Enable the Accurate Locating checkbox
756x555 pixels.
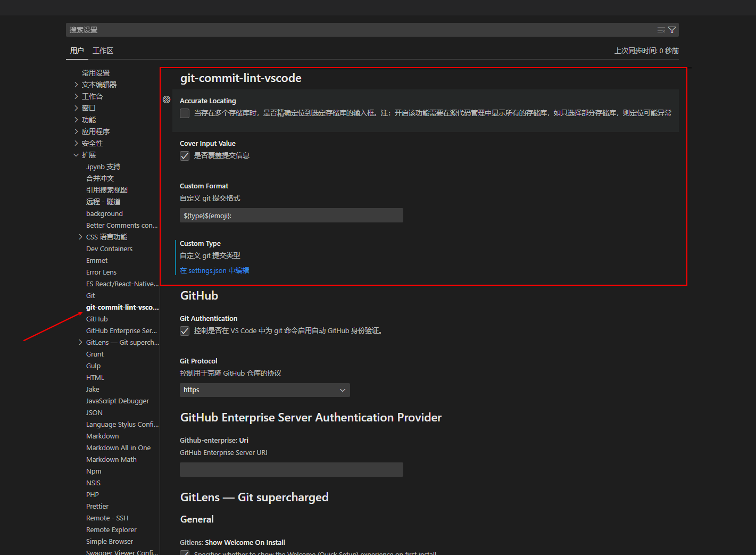click(185, 113)
